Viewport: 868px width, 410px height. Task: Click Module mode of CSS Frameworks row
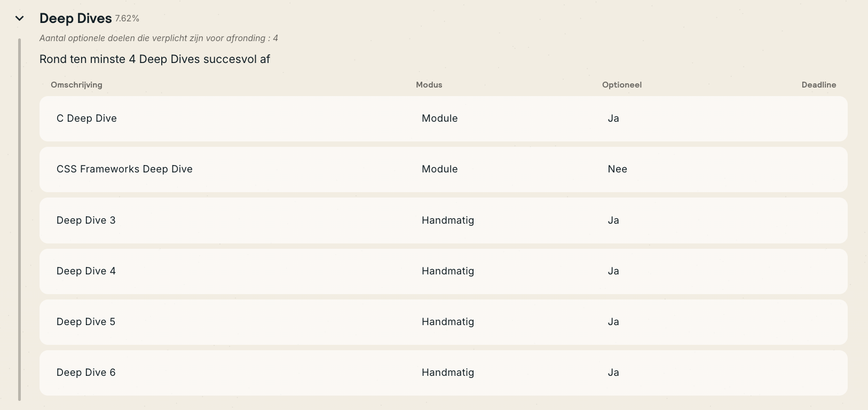click(x=439, y=169)
